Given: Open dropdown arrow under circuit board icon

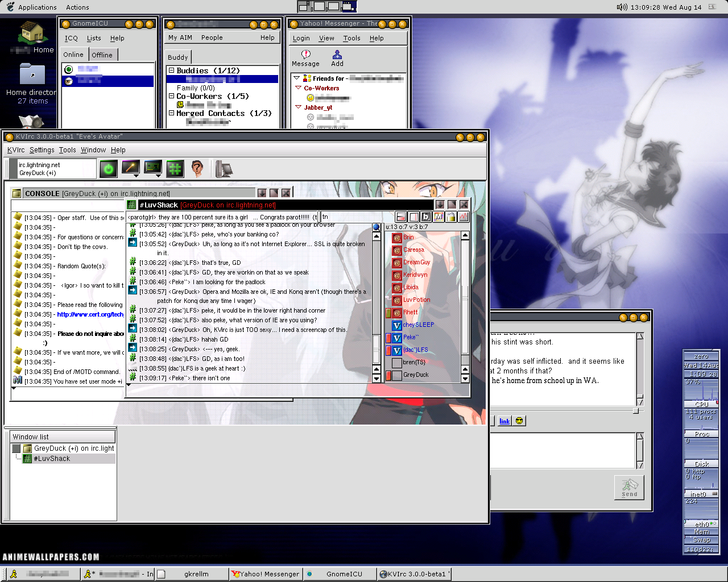Looking at the screenshot, I should 159,176.
